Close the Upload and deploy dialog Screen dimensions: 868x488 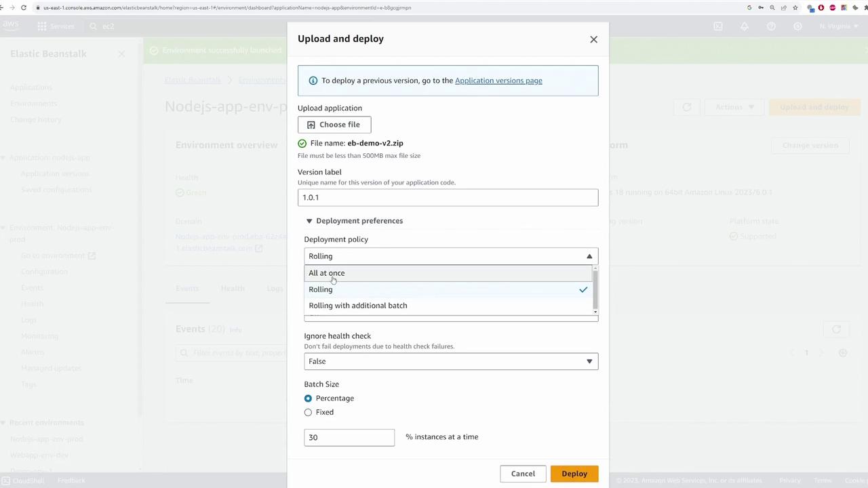pos(593,39)
